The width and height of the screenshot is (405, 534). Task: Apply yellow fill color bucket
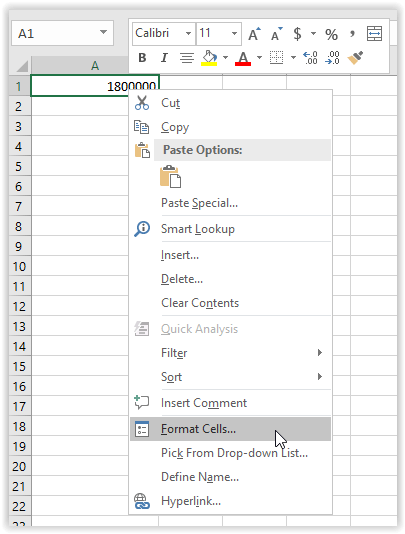point(209,58)
